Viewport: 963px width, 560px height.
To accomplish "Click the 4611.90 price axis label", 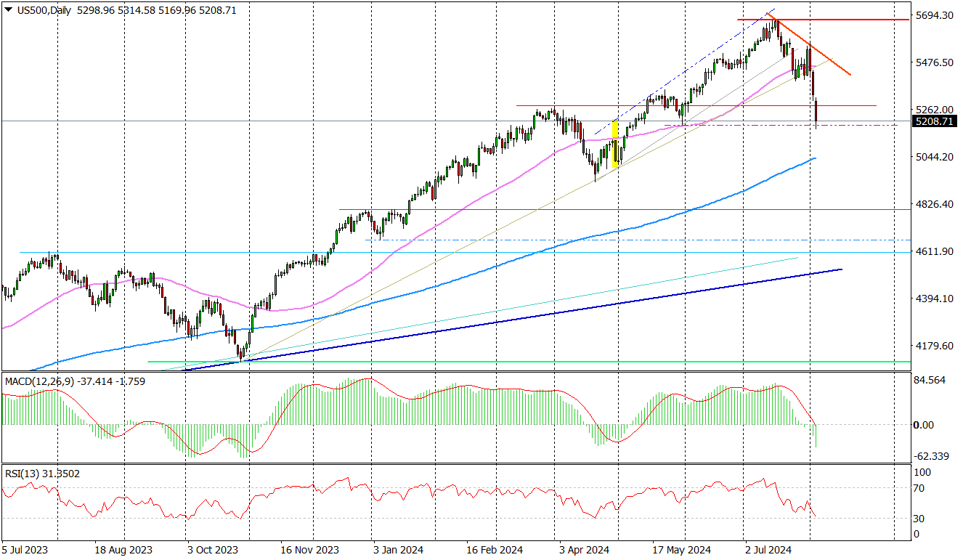I will coord(933,251).
